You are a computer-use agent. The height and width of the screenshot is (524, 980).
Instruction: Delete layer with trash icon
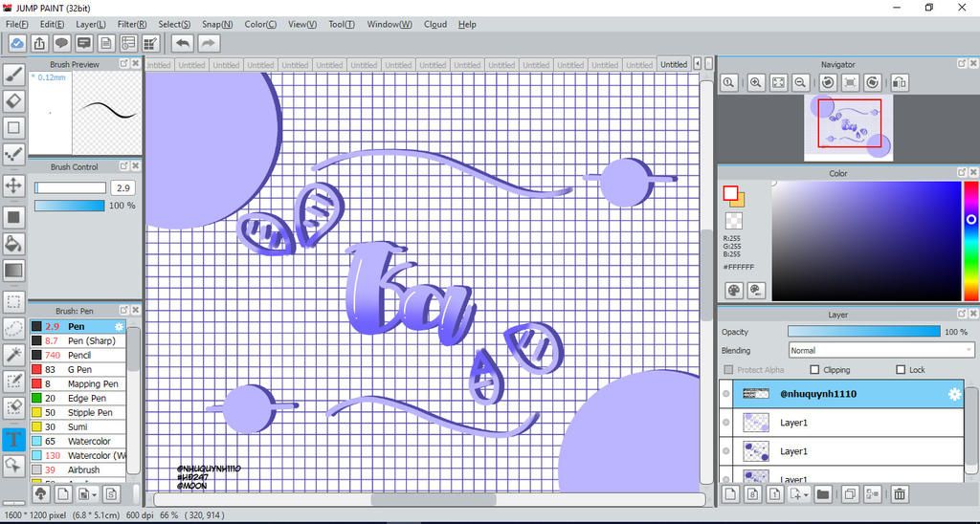point(900,494)
